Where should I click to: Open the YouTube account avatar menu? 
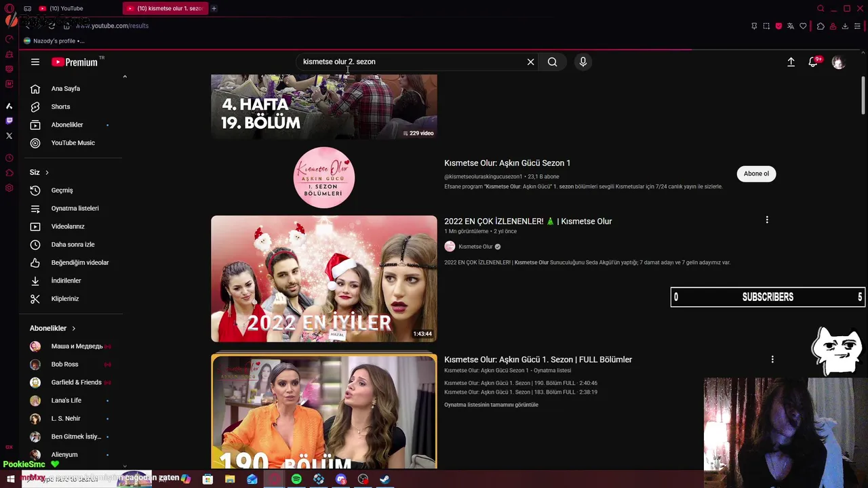[839, 62]
